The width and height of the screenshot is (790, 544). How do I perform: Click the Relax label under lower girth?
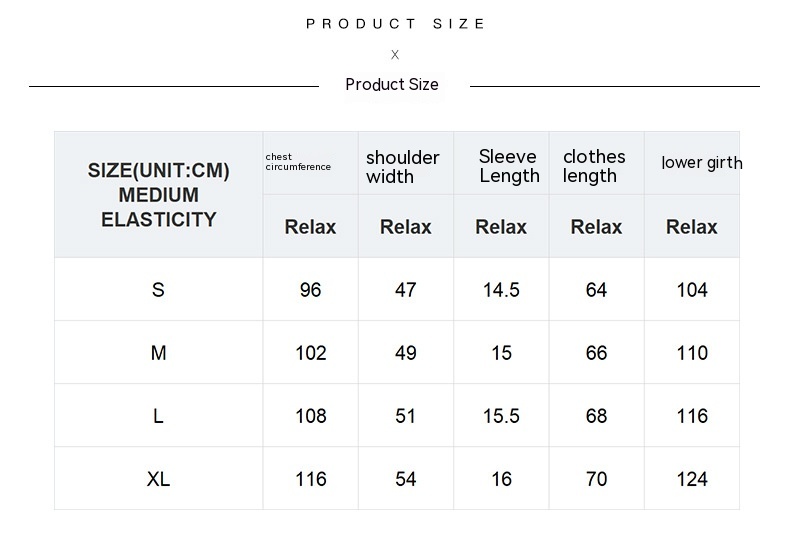(691, 227)
